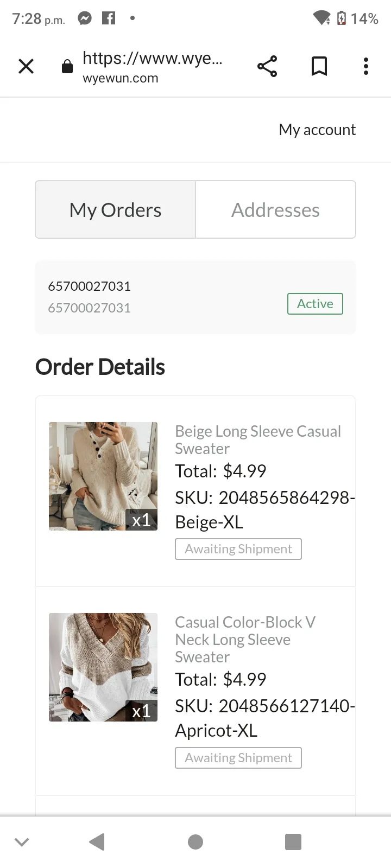Tap the recent apps square button

click(293, 842)
